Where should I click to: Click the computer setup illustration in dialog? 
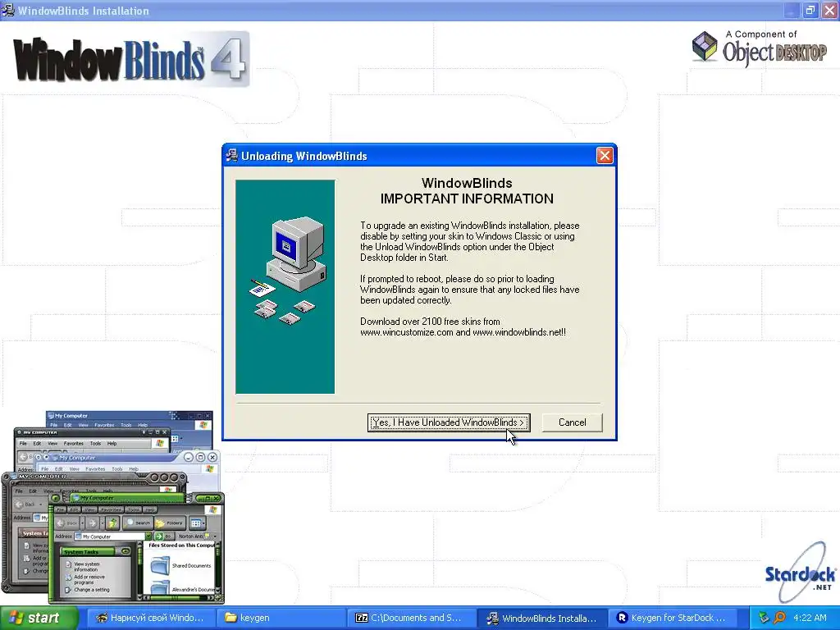(285, 286)
